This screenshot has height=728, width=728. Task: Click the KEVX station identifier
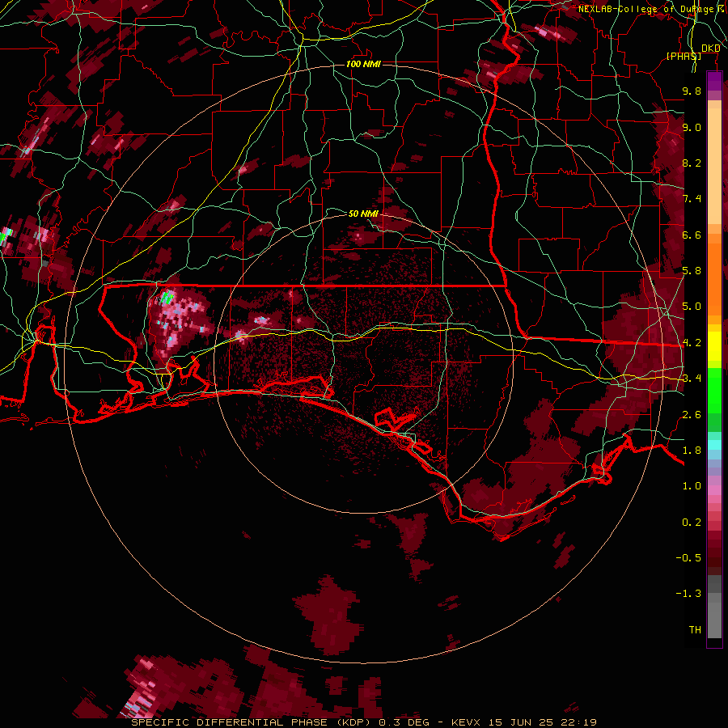pyautogui.click(x=467, y=722)
